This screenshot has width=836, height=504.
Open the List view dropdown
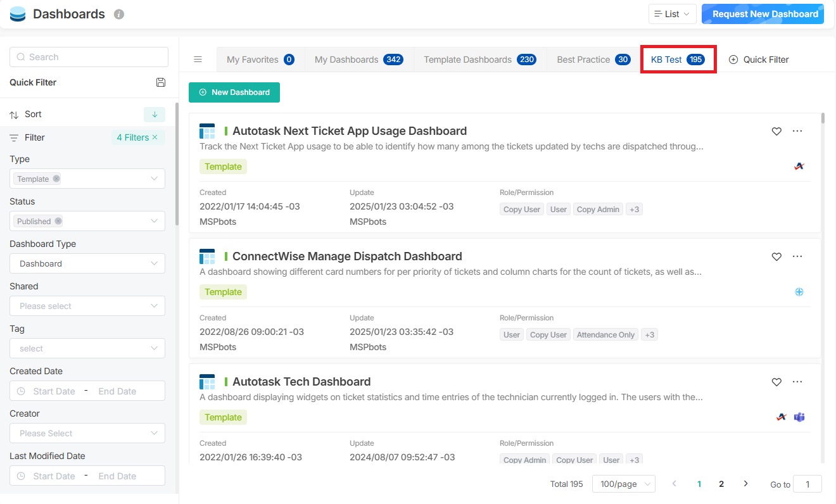tap(672, 14)
